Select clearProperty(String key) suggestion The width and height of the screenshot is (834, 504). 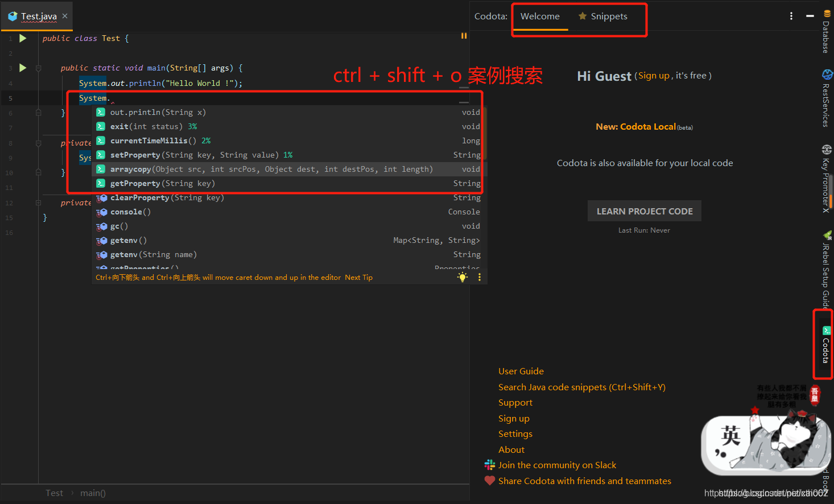(289, 197)
